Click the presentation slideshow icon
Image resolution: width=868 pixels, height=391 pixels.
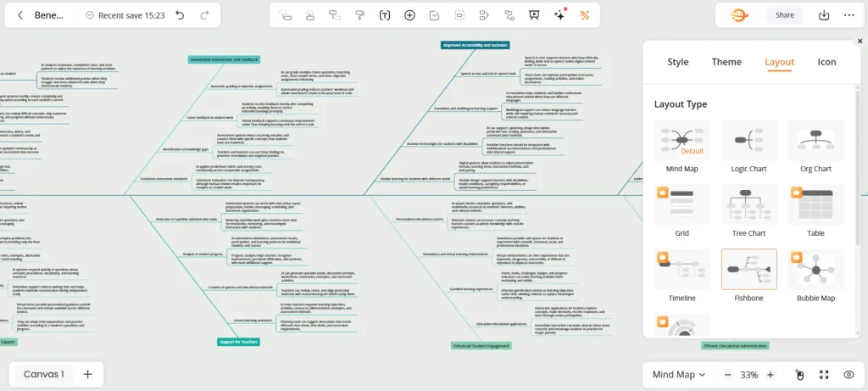[x=534, y=15]
